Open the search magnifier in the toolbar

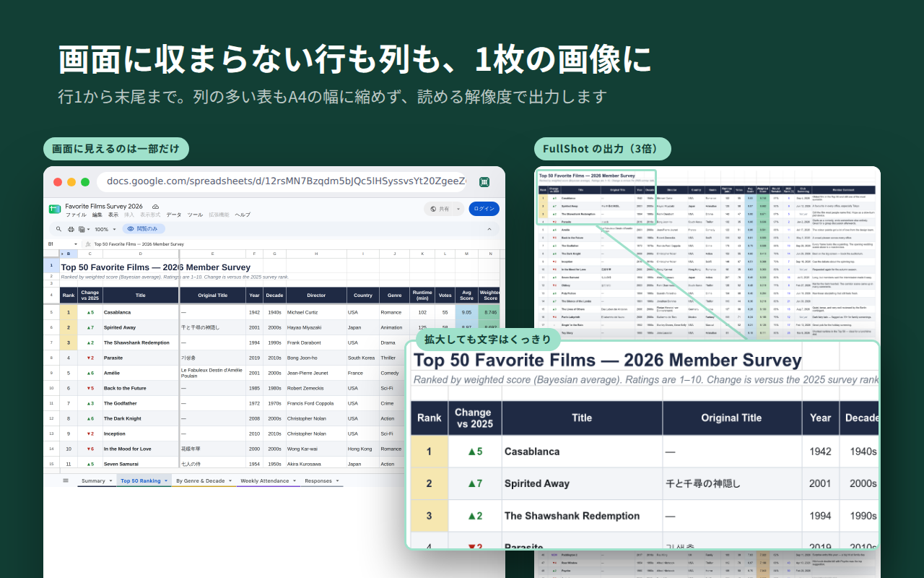pyautogui.click(x=58, y=228)
